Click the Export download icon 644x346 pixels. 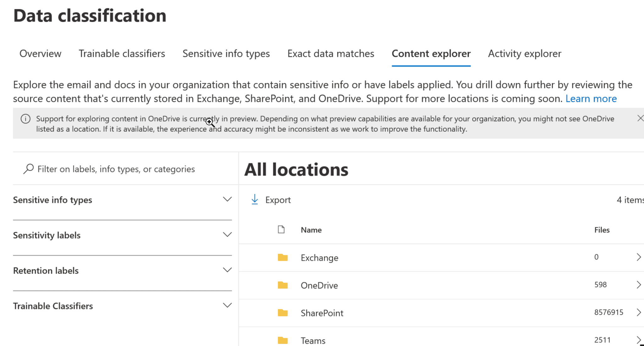point(255,200)
